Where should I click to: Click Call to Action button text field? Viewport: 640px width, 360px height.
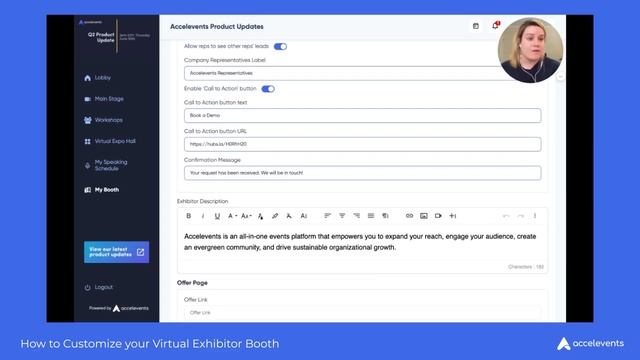click(362, 116)
